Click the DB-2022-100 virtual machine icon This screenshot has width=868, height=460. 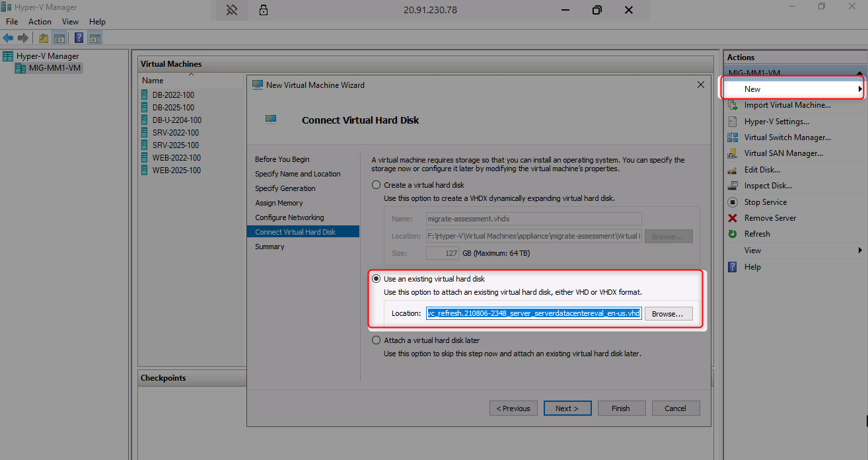click(x=145, y=95)
